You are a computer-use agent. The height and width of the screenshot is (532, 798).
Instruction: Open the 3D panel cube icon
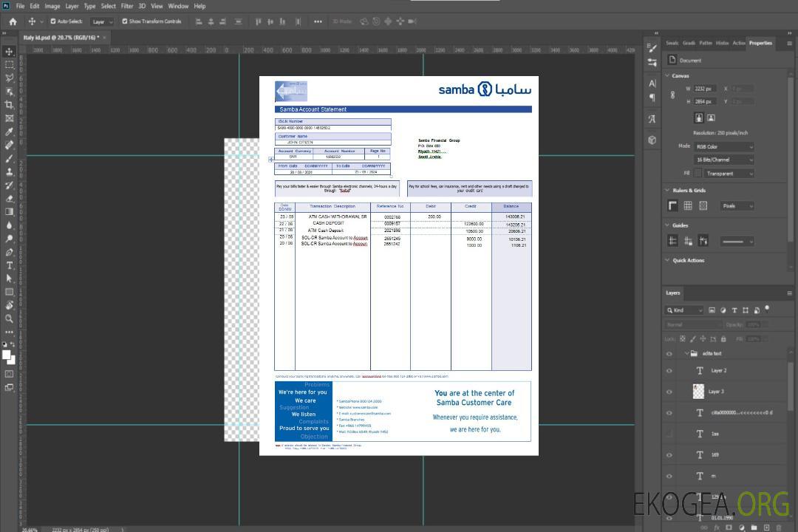[x=652, y=140]
